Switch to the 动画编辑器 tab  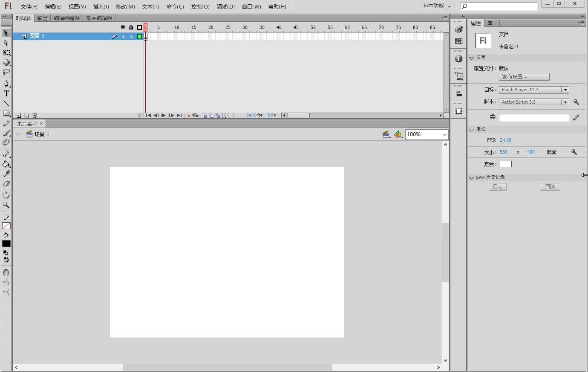coord(99,18)
